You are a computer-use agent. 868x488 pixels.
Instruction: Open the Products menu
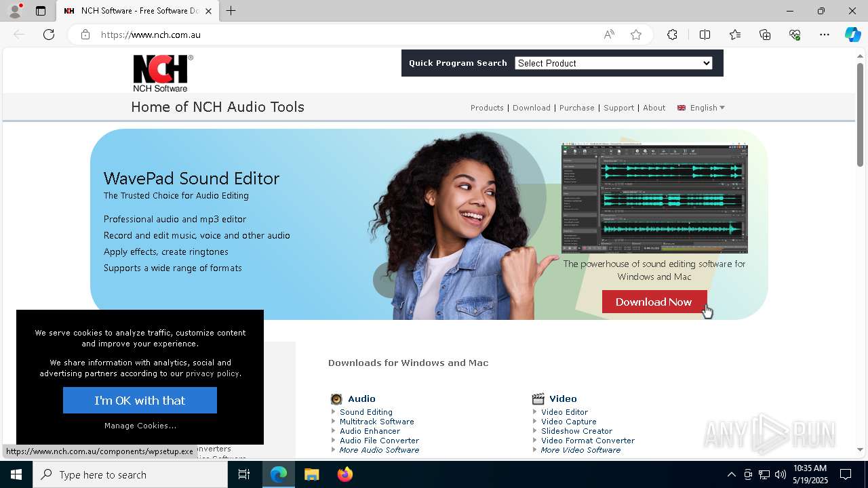487,108
